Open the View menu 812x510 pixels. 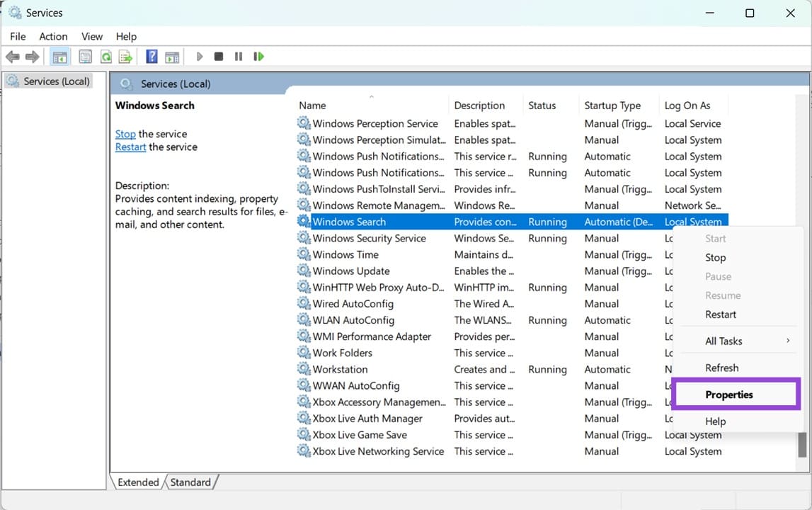coord(92,36)
